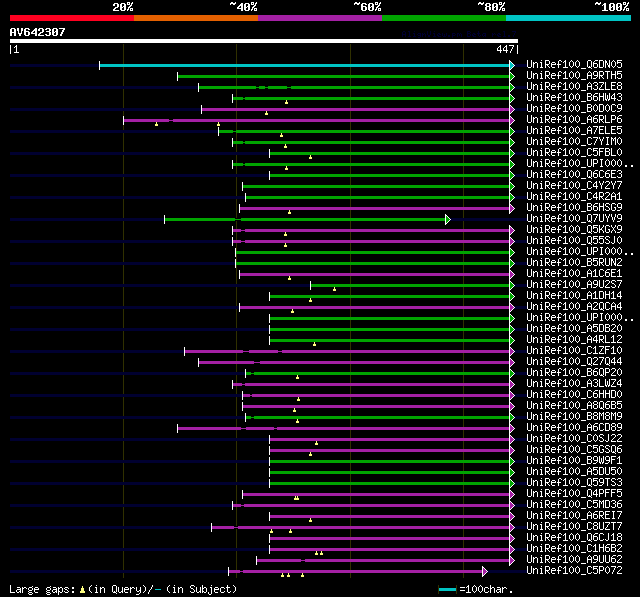Click the yellow gap marker under C5FBL0 bar
640x597 pixels.
311,157
